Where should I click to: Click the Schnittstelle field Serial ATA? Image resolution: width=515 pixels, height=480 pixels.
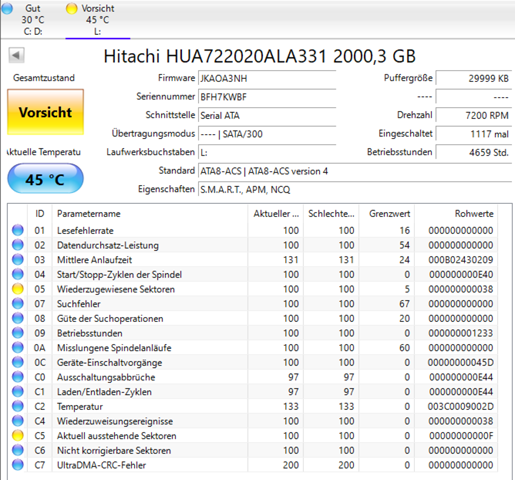pos(267,115)
